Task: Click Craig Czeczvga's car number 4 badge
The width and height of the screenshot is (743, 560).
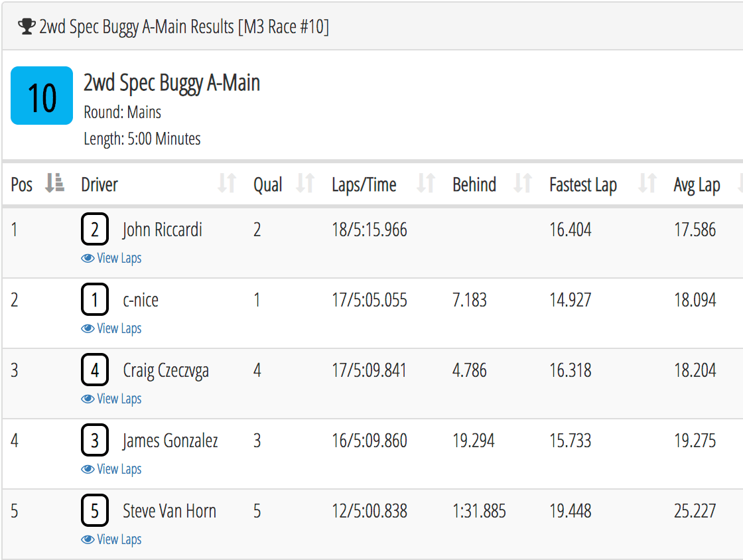Action: 95,370
